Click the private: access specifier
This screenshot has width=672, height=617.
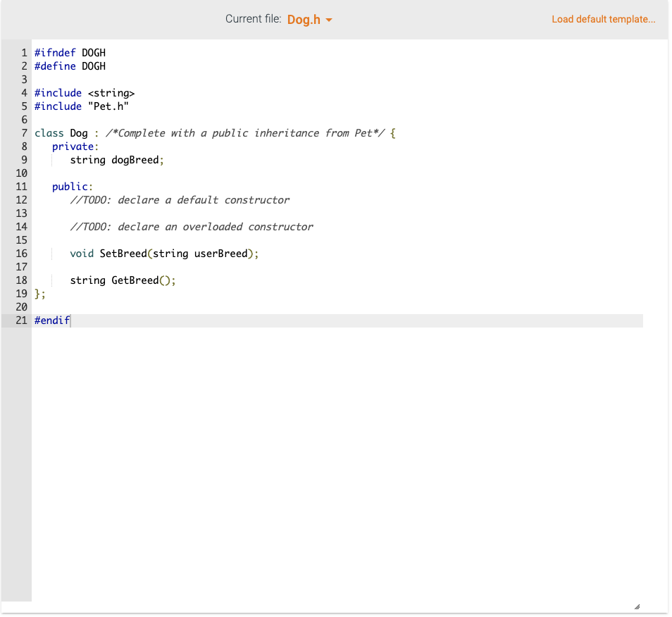[73, 146]
